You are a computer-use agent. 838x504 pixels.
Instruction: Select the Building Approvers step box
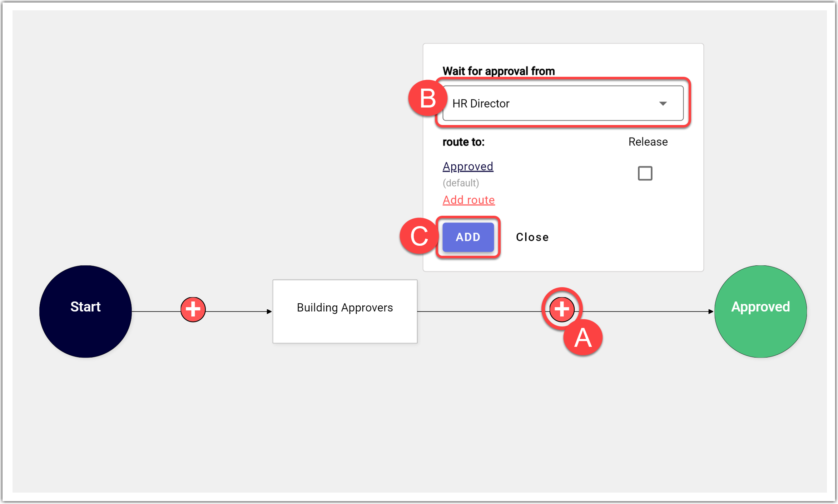click(345, 311)
